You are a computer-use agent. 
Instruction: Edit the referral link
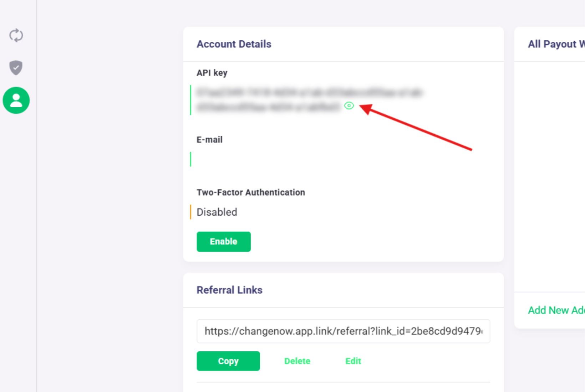tap(353, 361)
